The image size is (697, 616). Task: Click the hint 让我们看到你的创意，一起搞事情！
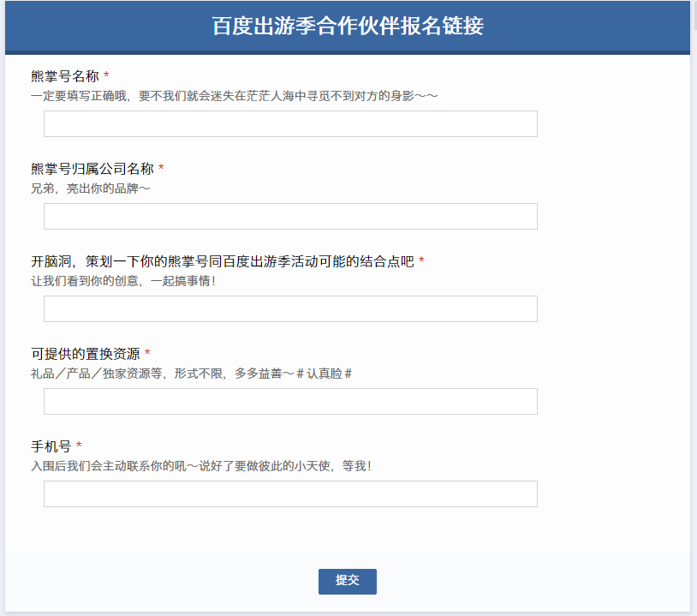click(123, 281)
